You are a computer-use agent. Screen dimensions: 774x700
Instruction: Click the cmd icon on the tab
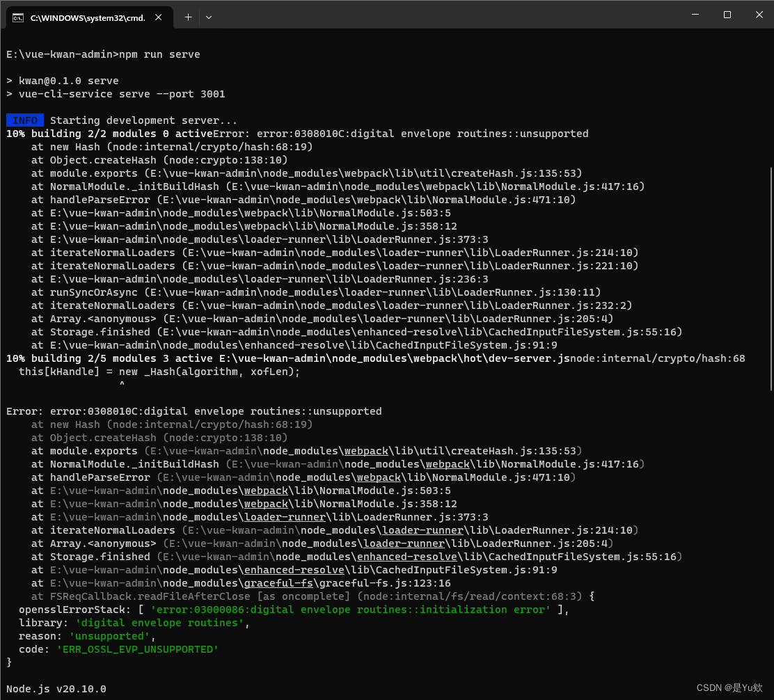[x=18, y=18]
